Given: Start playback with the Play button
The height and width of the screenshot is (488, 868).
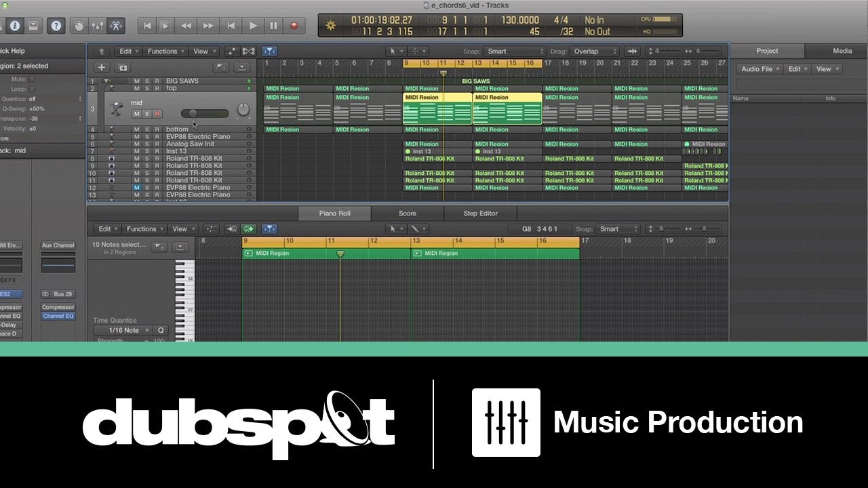Looking at the screenshot, I should click(253, 26).
